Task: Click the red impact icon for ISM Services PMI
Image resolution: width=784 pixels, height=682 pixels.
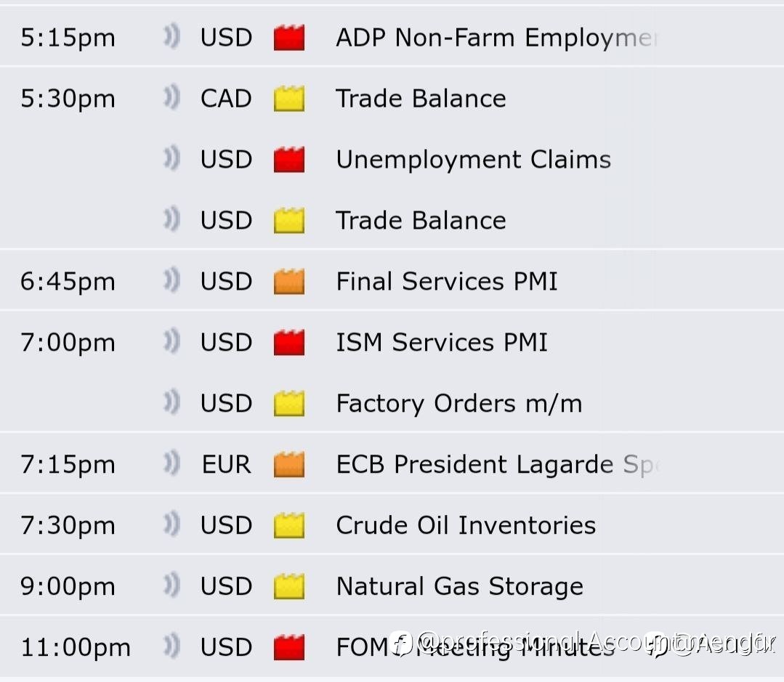Action: pos(289,342)
